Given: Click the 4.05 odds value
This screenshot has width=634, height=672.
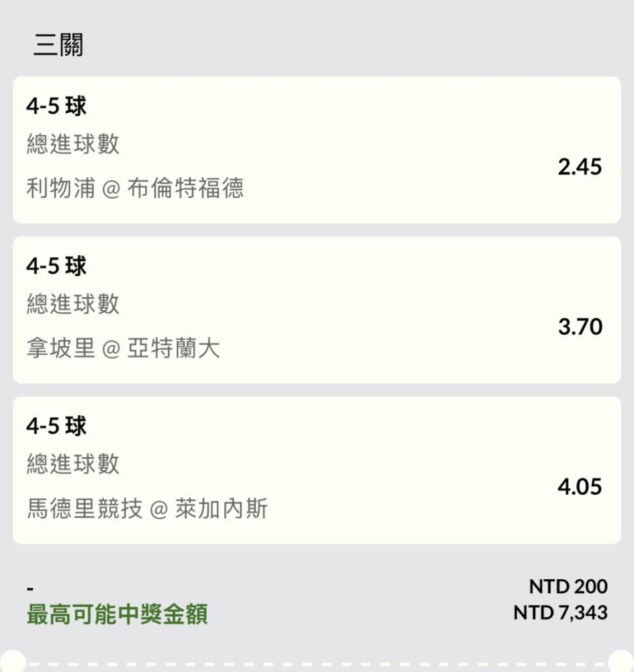Looking at the screenshot, I should [580, 487].
